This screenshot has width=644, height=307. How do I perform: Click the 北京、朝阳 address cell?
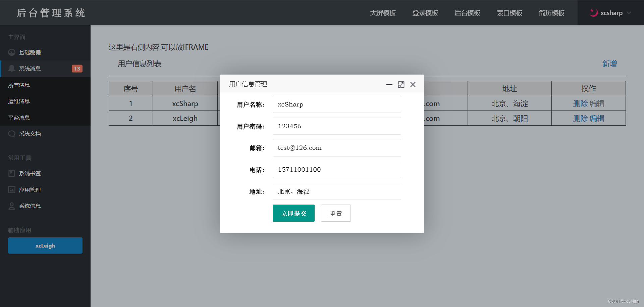click(509, 119)
